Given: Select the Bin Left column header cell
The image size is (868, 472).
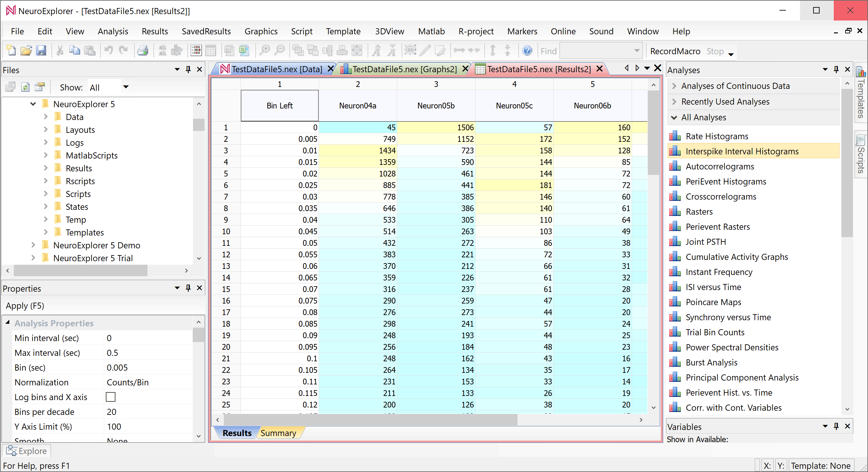Looking at the screenshot, I should click(280, 106).
